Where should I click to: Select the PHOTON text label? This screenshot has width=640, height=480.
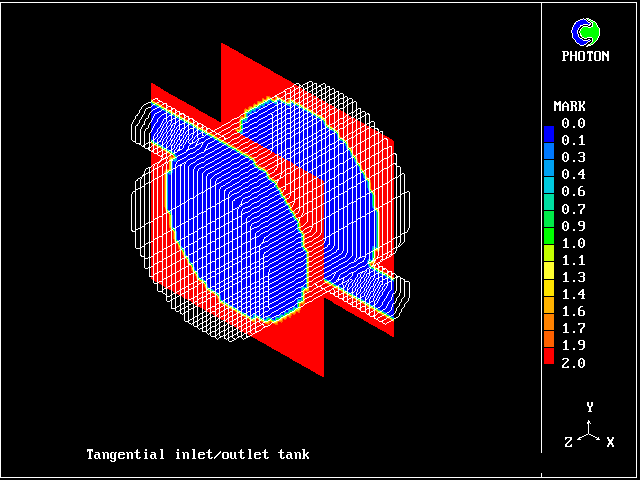tap(585, 57)
